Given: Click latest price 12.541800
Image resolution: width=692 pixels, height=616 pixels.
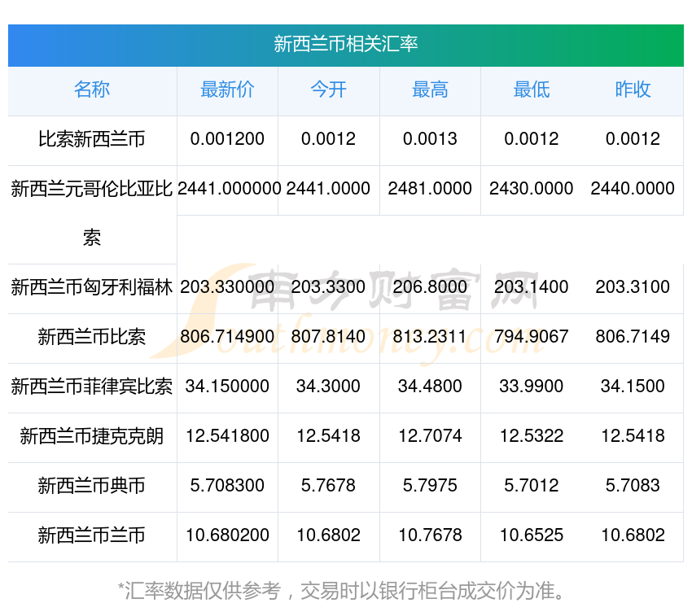Looking at the screenshot, I should point(227,436).
